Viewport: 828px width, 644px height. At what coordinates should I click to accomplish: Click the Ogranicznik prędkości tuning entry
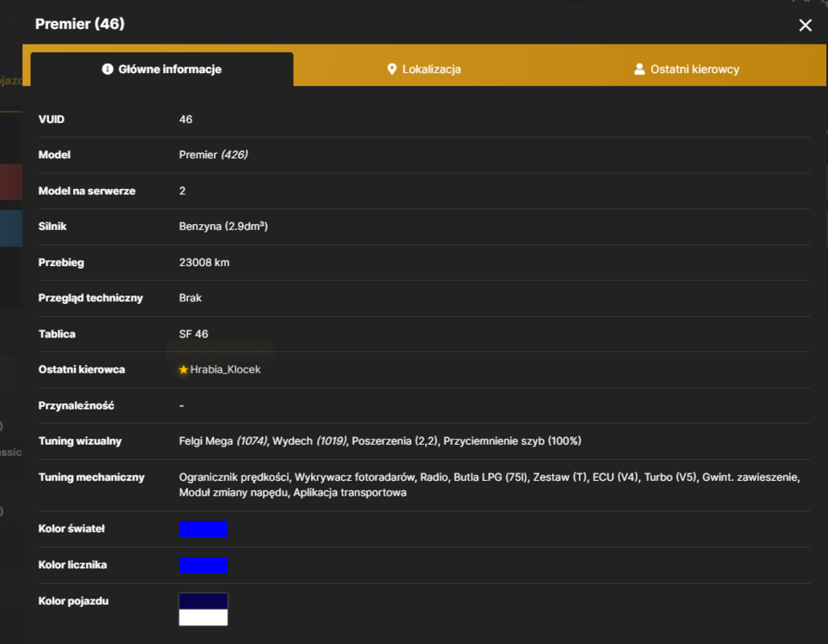point(234,477)
